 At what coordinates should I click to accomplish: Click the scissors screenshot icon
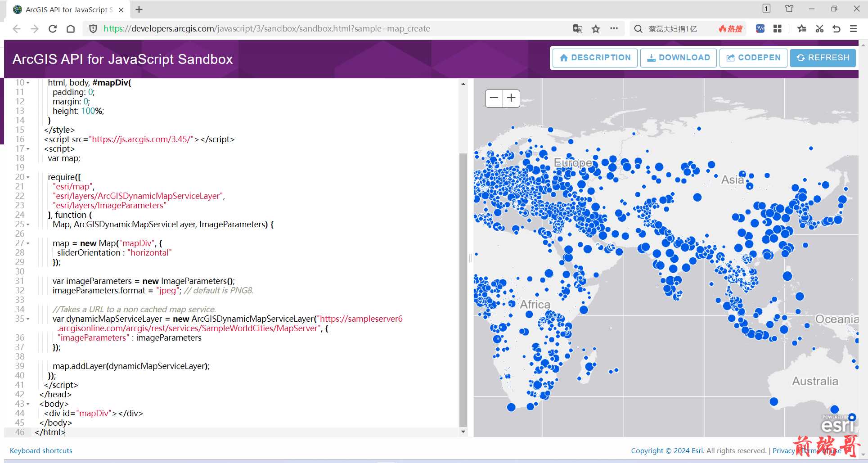click(x=819, y=29)
